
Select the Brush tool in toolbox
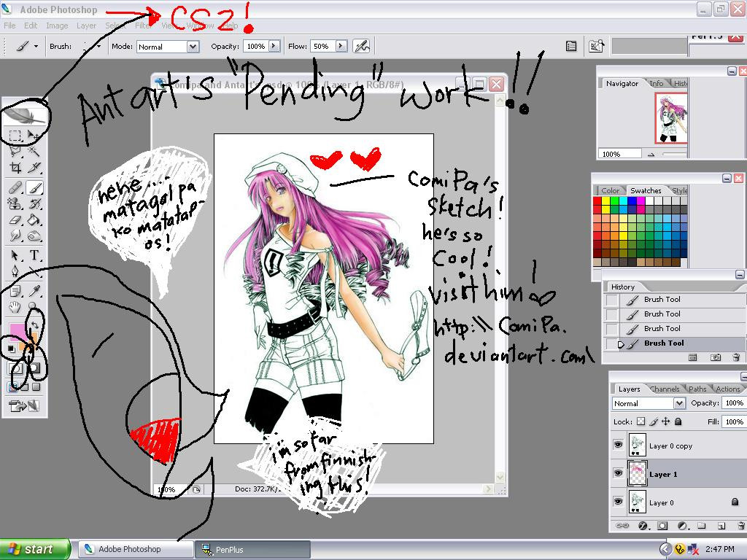[34, 187]
